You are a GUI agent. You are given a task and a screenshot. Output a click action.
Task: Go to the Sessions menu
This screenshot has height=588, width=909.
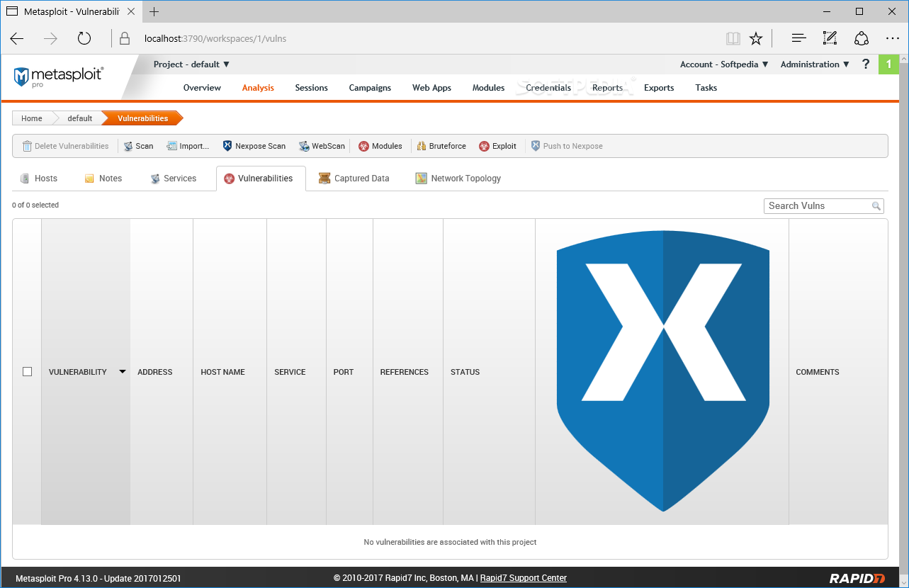(312, 88)
